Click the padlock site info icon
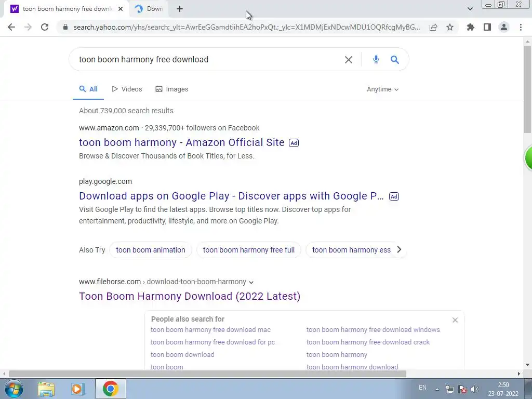The width and height of the screenshot is (532, 399). [x=65, y=27]
